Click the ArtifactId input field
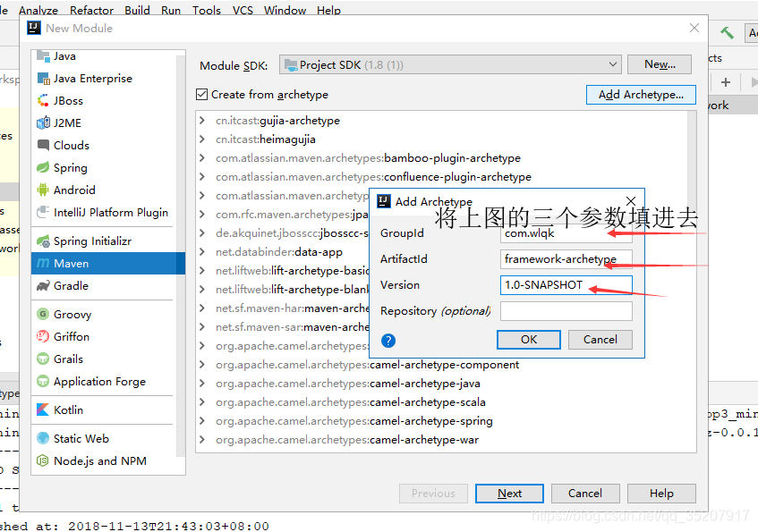This screenshot has width=758, height=532. (566, 259)
